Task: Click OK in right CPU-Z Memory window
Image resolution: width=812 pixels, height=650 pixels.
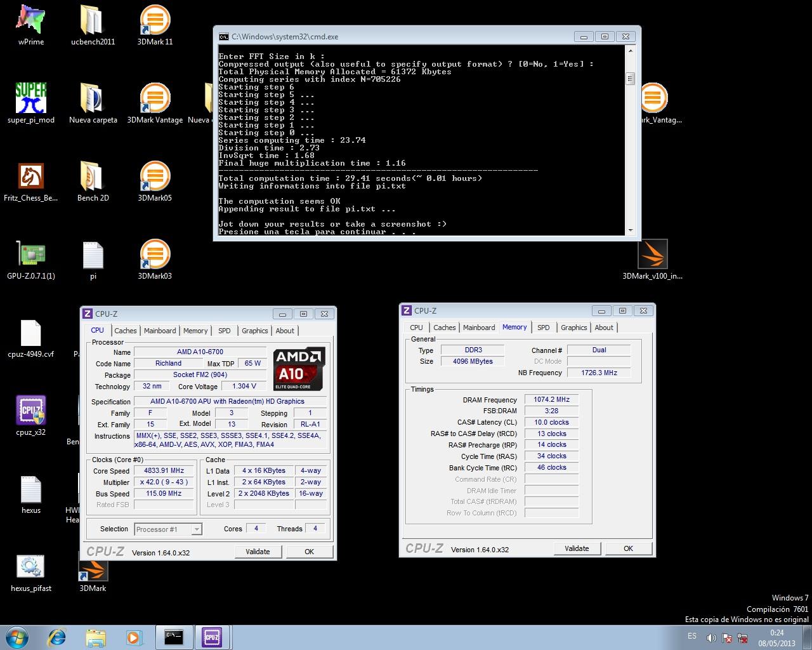Action: (x=628, y=548)
